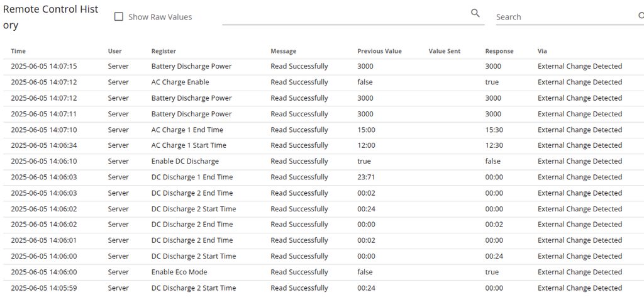Select the Enable DC Discharge row
This screenshot has width=644, height=297.
185,161
